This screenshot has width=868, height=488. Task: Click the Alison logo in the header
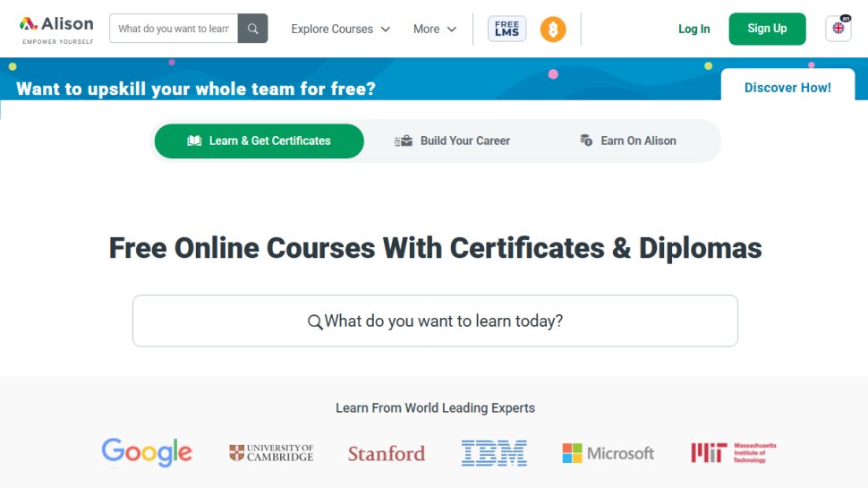click(x=56, y=30)
